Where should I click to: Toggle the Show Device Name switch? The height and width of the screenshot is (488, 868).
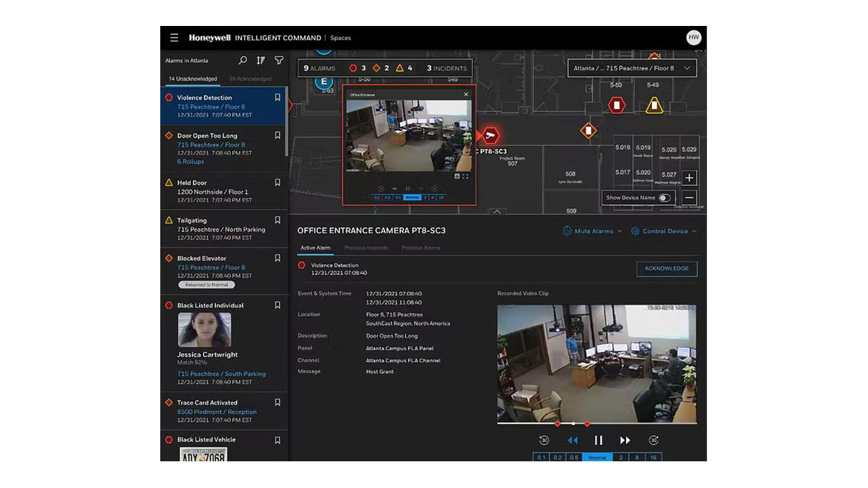pyautogui.click(x=665, y=198)
